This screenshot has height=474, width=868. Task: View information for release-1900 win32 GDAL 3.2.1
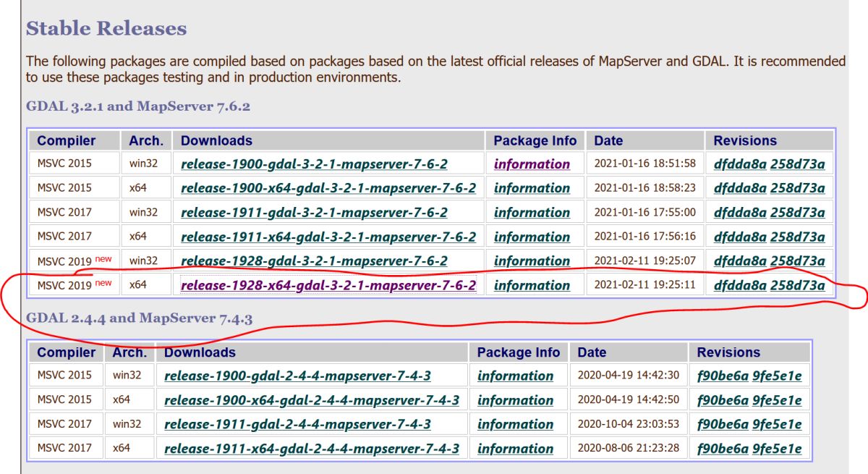pos(532,164)
